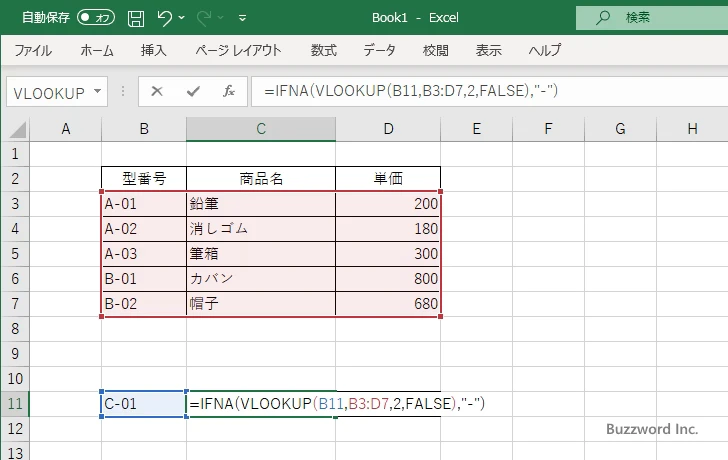This screenshot has height=460, width=728.
Task: Click price cell 200
Action: [x=388, y=204]
